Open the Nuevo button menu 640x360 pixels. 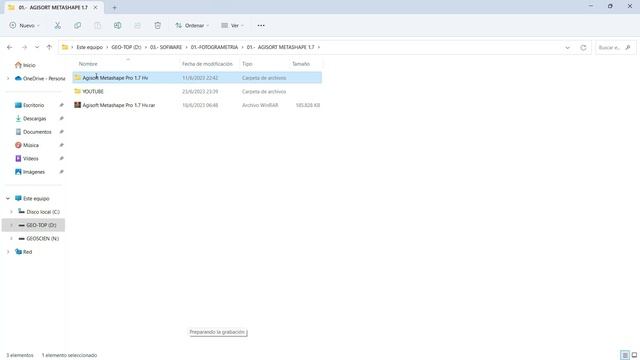(24, 25)
